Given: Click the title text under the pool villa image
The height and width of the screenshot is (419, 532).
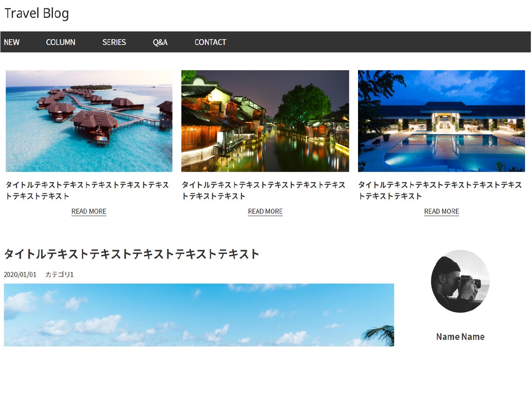Looking at the screenshot, I should click(x=440, y=190).
